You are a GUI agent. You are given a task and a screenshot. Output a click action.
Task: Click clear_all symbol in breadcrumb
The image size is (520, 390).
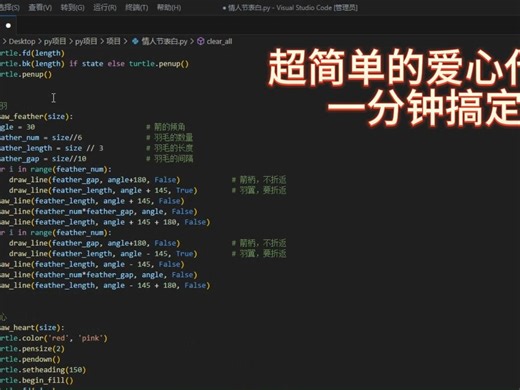coord(219,41)
